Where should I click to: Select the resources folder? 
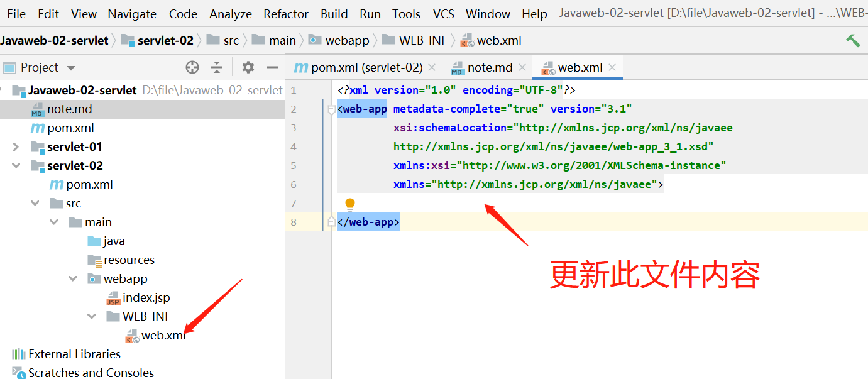129,260
